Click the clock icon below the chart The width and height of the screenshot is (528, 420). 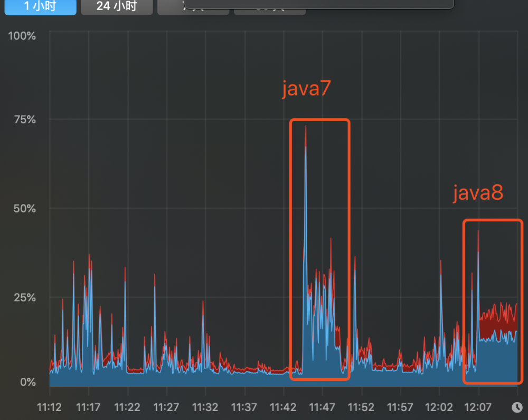[x=517, y=407]
